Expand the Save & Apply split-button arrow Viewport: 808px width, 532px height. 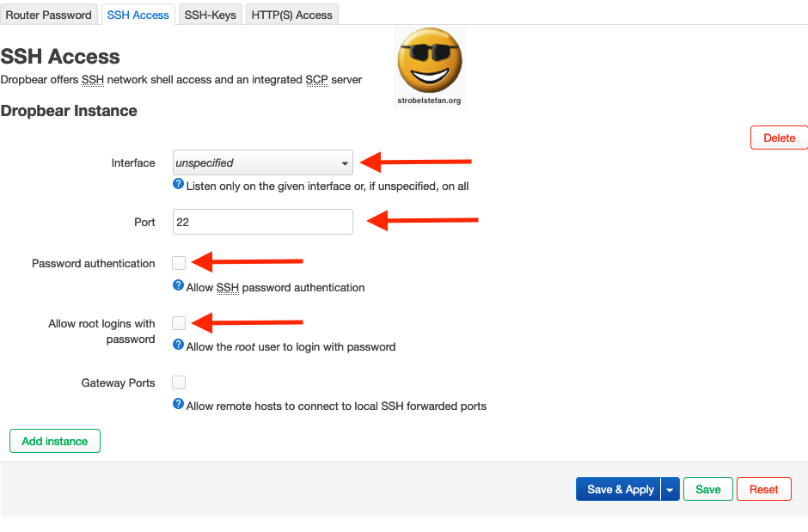click(x=670, y=489)
